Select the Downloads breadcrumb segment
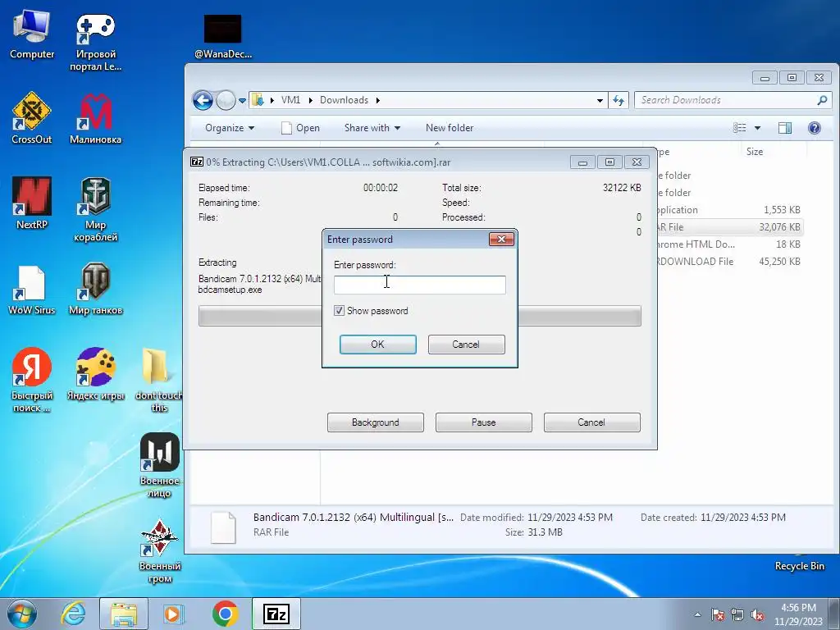Viewport: 840px width, 630px height. click(344, 100)
